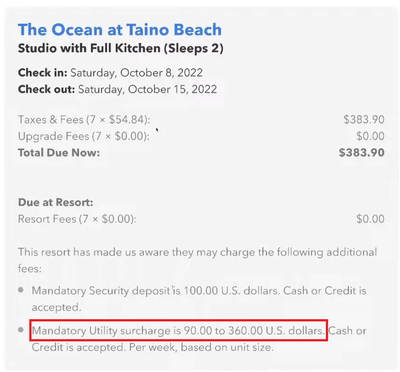Click the Per week, based on unit size text
The height and width of the screenshot is (372, 400).
[x=201, y=347]
